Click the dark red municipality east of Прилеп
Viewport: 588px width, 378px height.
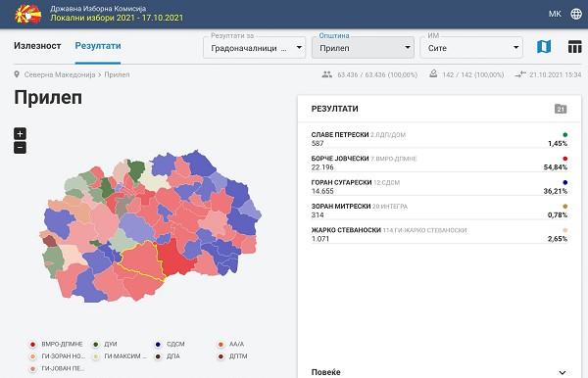(173, 259)
